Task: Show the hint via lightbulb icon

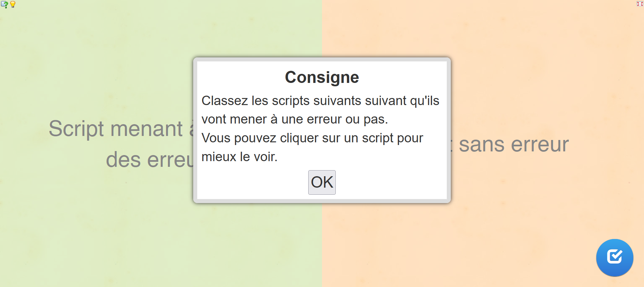Action: 13,4
